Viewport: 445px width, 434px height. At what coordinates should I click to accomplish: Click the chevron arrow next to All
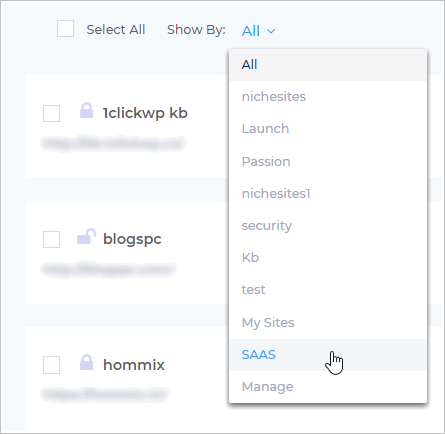271,31
